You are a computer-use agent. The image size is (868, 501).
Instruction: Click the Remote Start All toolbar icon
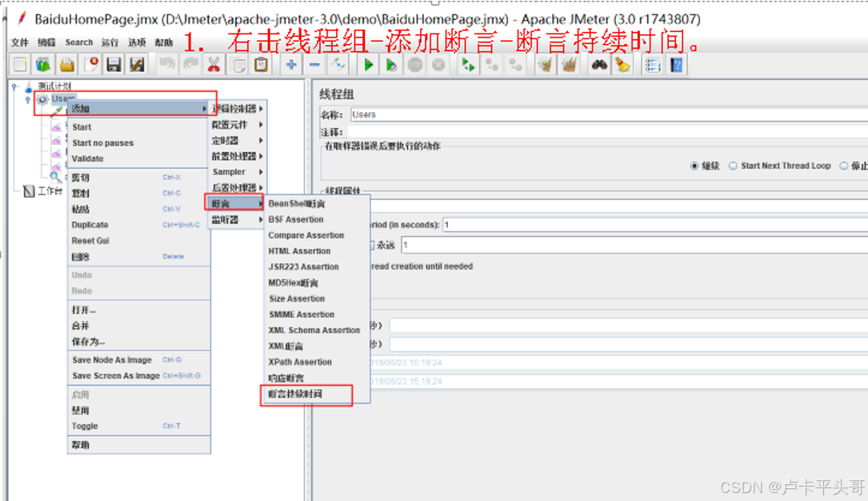click(468, 65)
